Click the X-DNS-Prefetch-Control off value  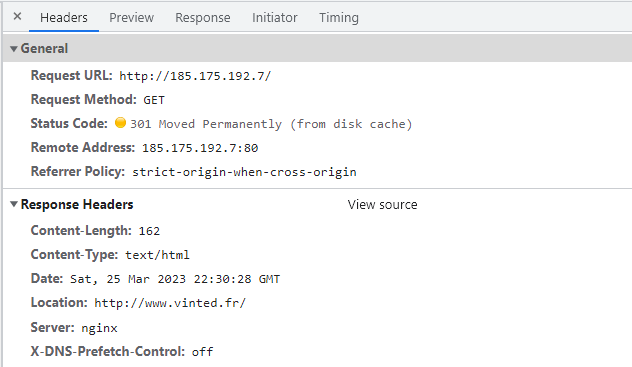click(202, 352)
